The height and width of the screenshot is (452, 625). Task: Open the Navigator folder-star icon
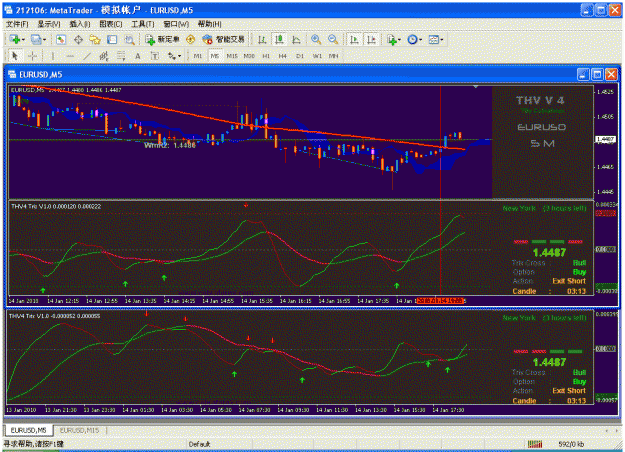pos(95,39)
